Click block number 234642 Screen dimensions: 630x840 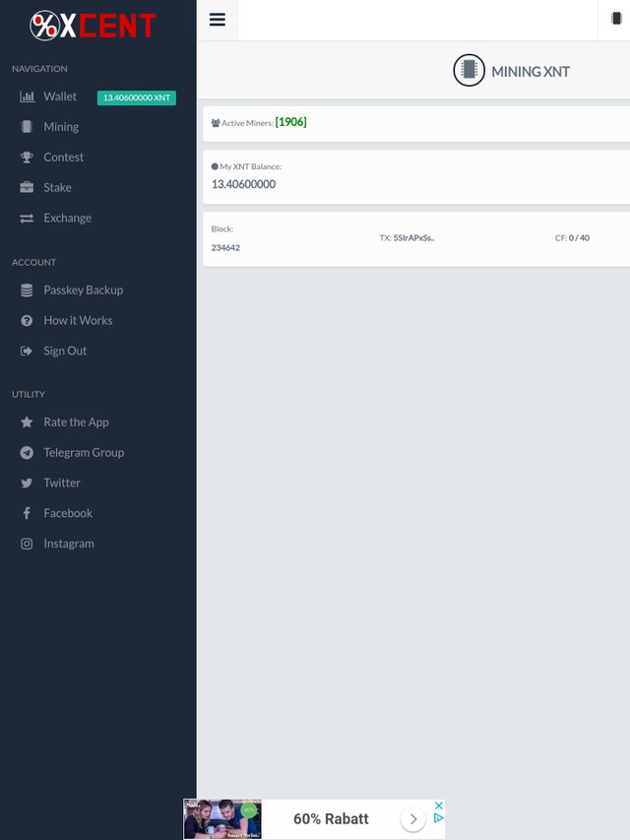pyautogui.click(x=225, y=247)
